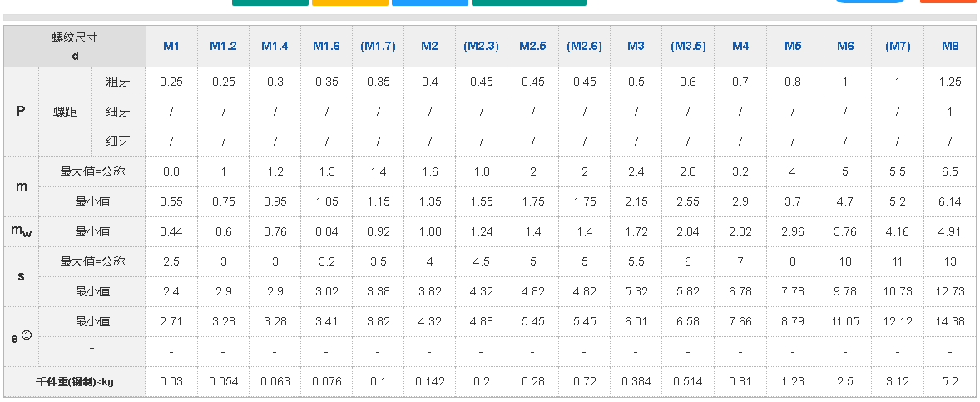The image size is (980, 402).
Task: Click the 14.38 value in the M8 column
Action: 950,321
